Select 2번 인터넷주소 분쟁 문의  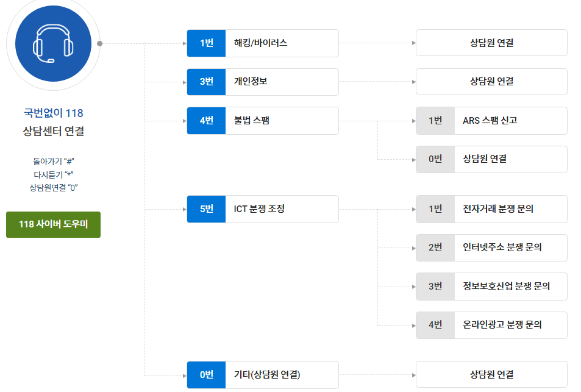pos(491,248)
